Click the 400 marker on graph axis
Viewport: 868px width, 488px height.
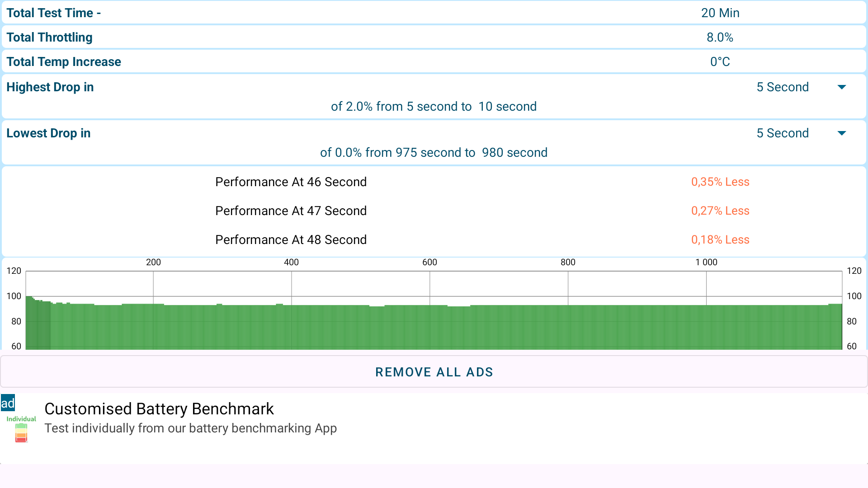291,262
